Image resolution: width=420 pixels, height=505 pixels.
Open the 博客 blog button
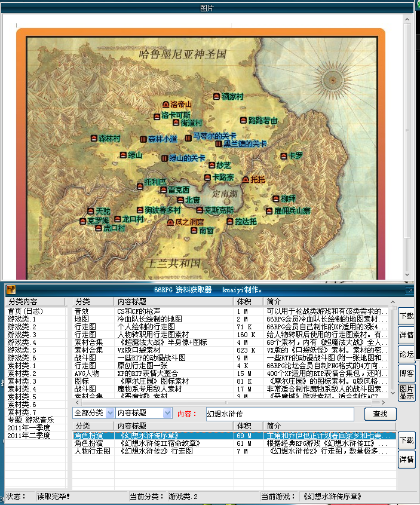point(406,374)
